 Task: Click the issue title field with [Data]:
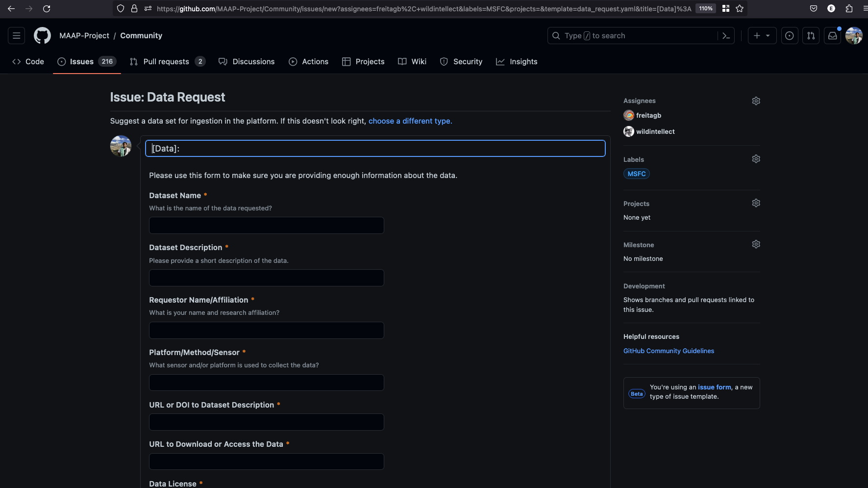(x=375, y=149)
